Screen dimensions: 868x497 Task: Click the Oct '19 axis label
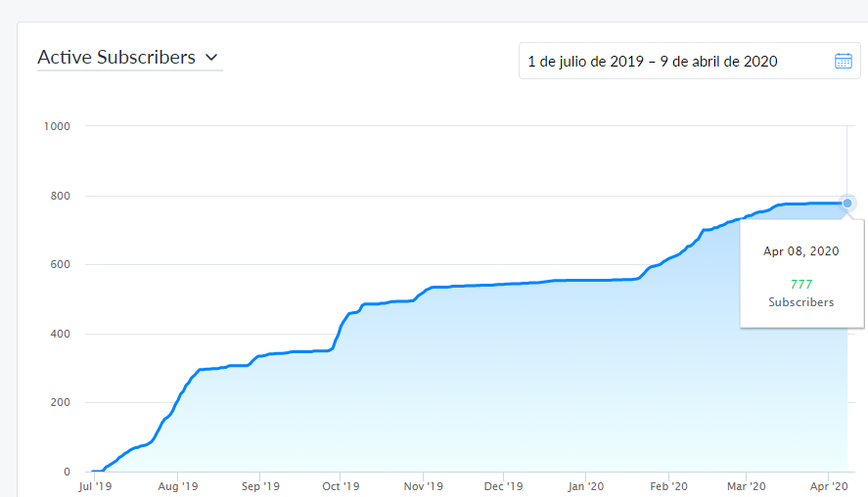[341, 486]
